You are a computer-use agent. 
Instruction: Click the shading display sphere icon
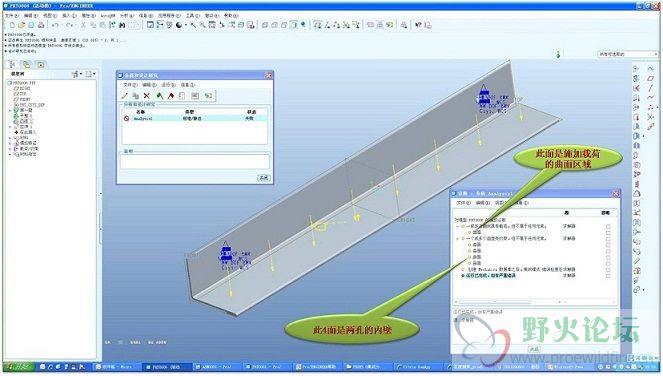179,25
